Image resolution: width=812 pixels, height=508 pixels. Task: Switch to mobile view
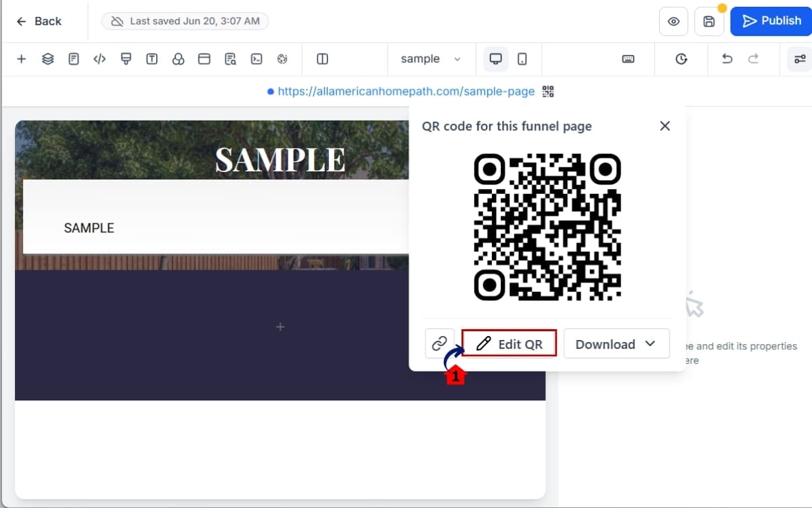(x=522, y=59)
